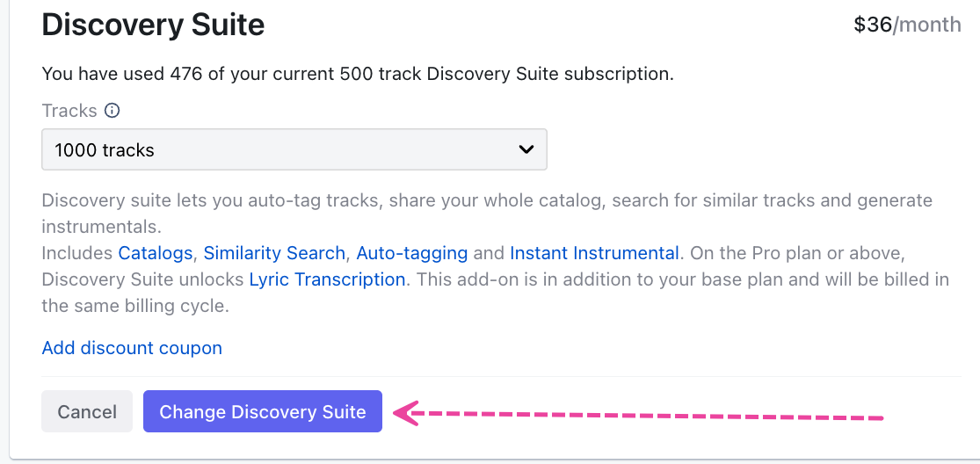Click the Tracks field label
The width and height of the screenshot is (980, 464).
(x=69, y=111)
